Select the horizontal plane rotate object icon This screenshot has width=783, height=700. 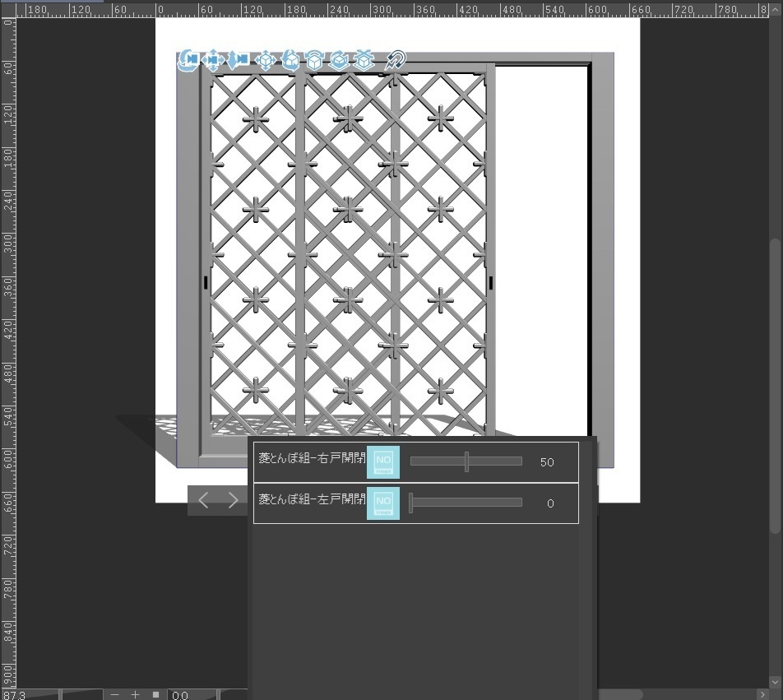[339, 60]
